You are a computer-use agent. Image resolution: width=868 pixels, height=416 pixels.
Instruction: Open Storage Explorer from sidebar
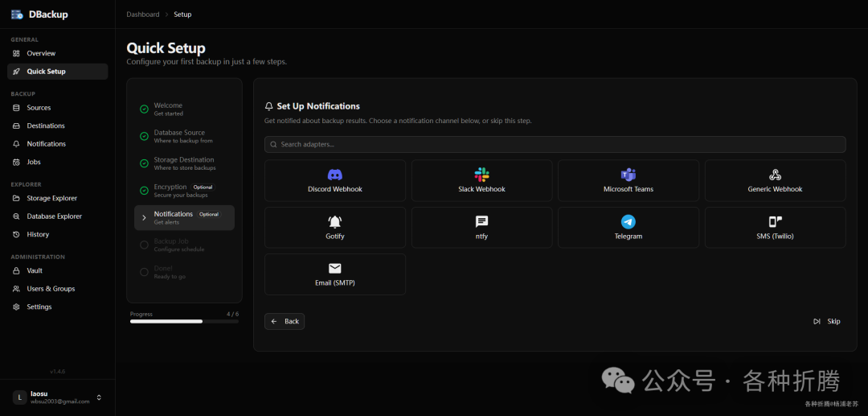tap(58, 198)
